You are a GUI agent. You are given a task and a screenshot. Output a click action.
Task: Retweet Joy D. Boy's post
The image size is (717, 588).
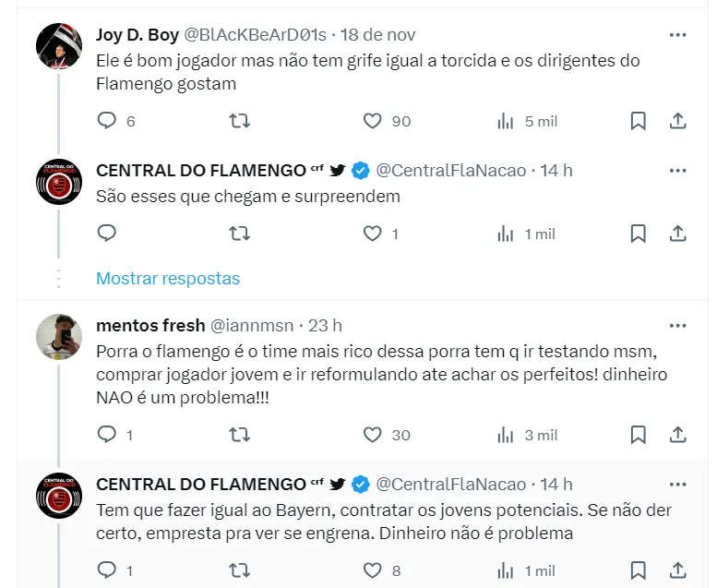[x=239, y=121]
